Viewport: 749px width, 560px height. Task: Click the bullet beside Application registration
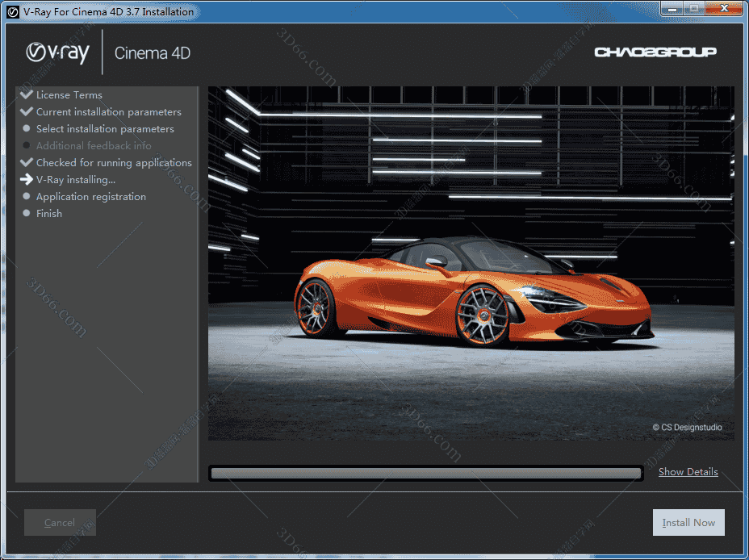pos(27,196)
